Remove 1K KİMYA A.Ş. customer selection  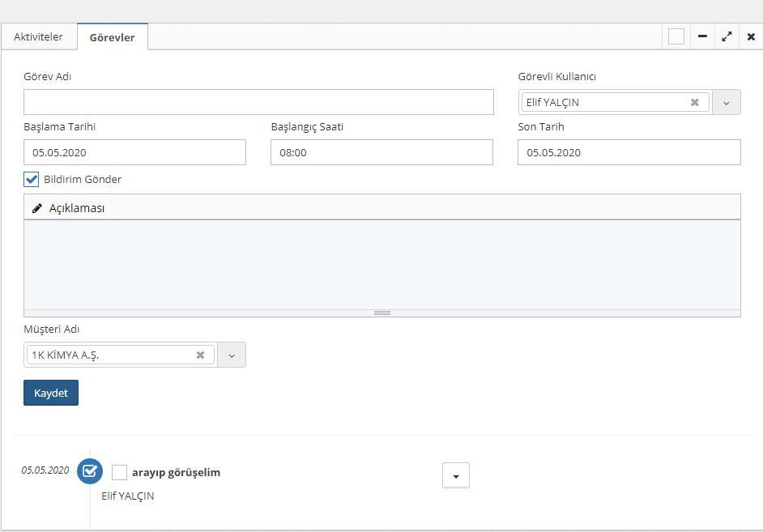click(200, 355)
